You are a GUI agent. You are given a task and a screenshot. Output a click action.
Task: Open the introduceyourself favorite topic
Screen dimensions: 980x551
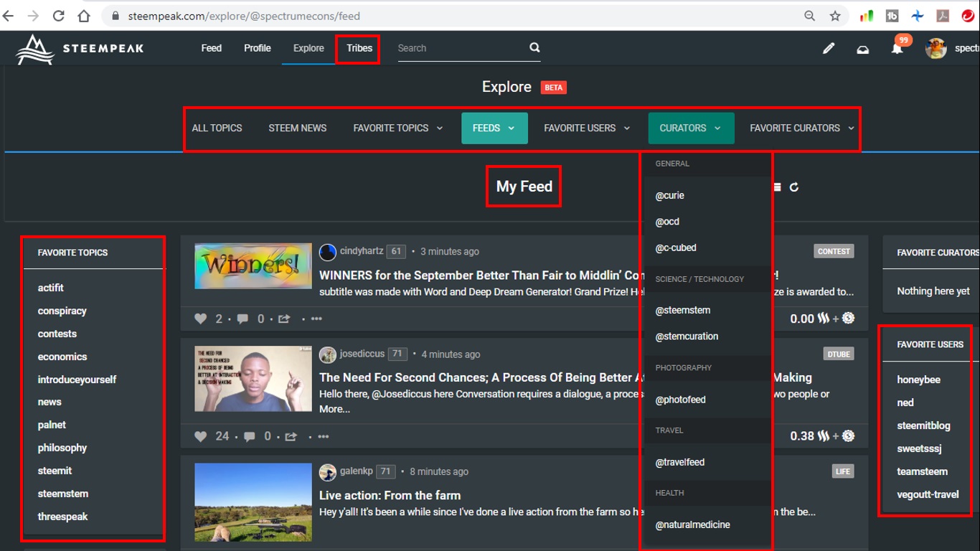[x=77, y=380]
